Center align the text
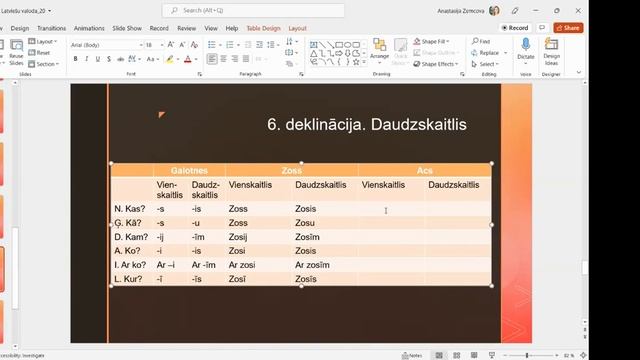This screenshot has width=640, height=360. [223, 59]
